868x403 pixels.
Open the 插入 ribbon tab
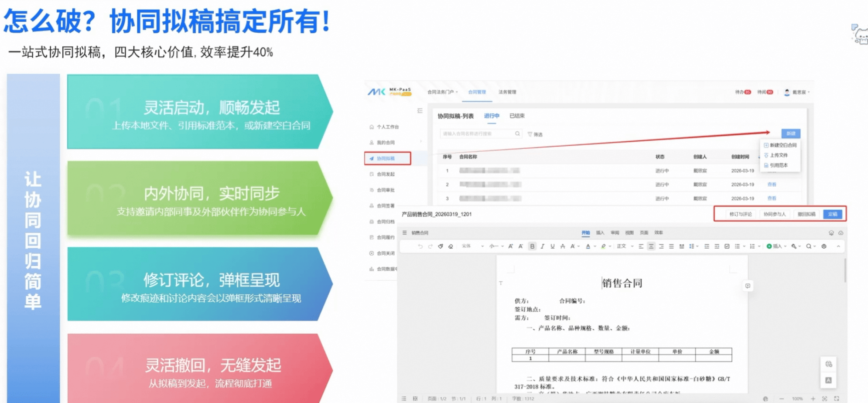(600, 233)
